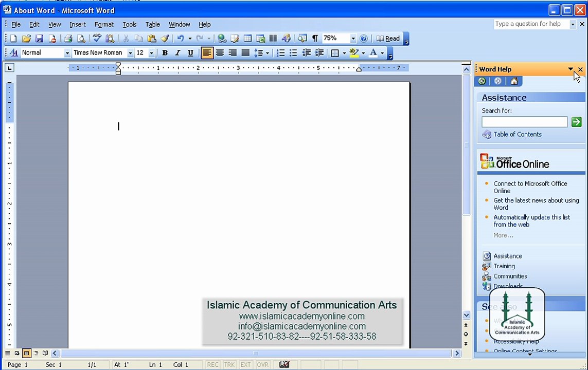Insert a hyperlink using the globe icon

click(x=222, y=39)
